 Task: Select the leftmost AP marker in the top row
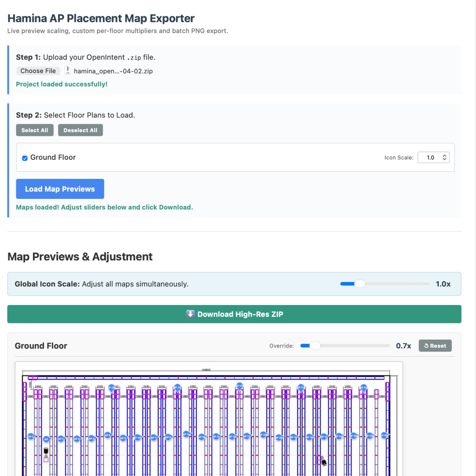coord(112,388)
